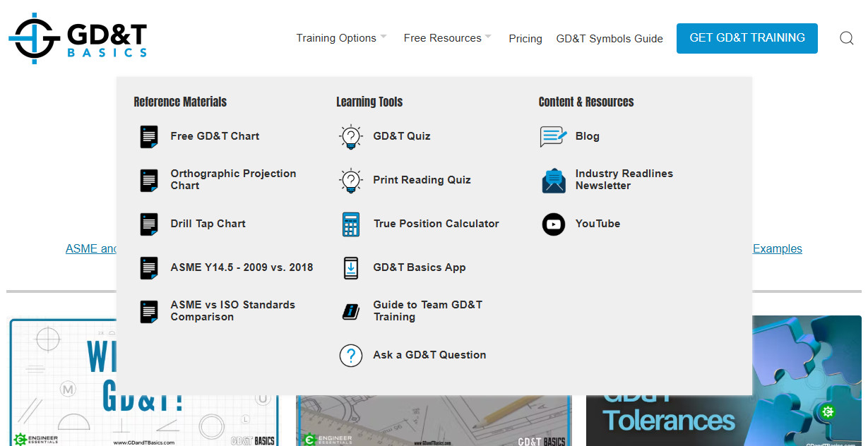This screenshot has width=868, height=446.
Task: Open Orthographic Projection Chart link
Action: (233, 180)
